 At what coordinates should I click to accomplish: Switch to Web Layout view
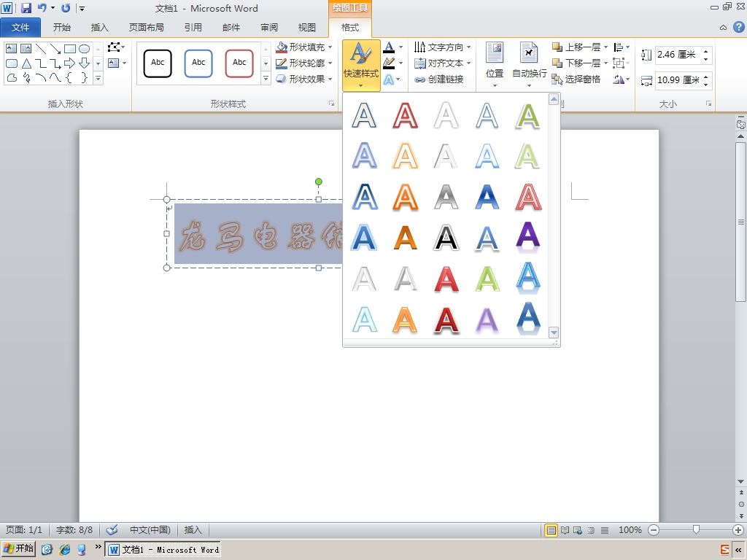point(578,530)
